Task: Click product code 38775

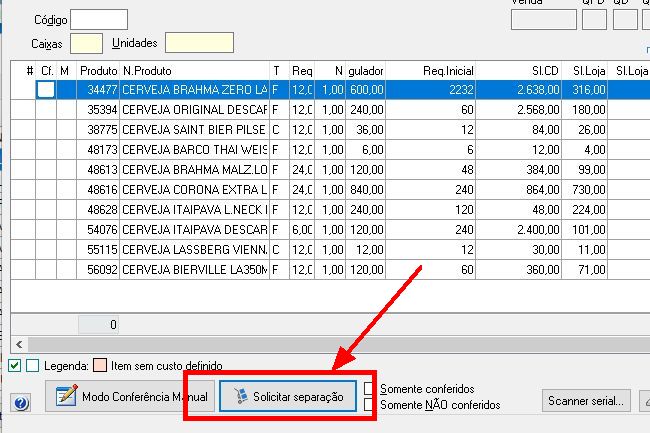Action: click(102, 130)
